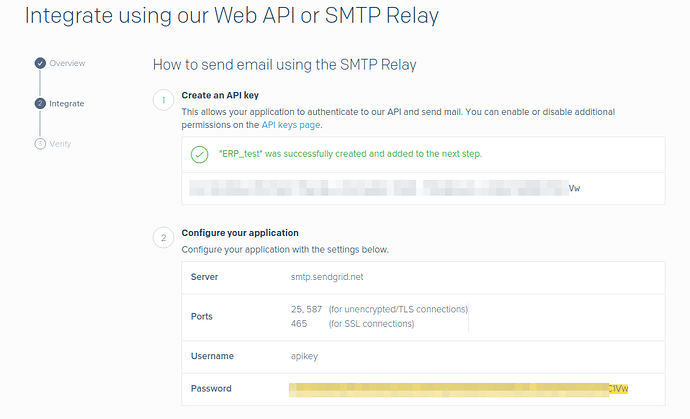Select the Integrate step label
The width and height of the screenshot is (690, 419).
(67, 103)
